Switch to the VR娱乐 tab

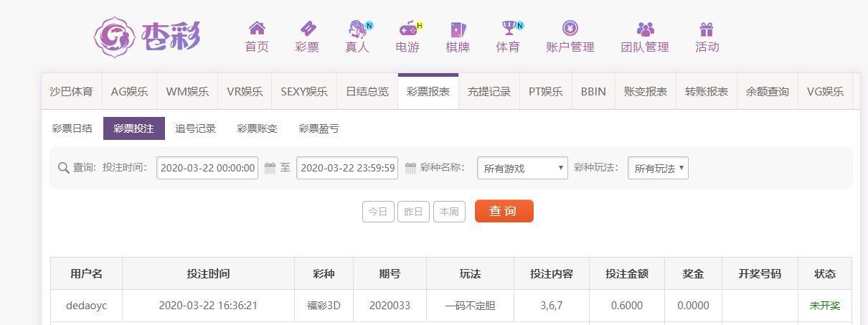click(x=245, y=92)
